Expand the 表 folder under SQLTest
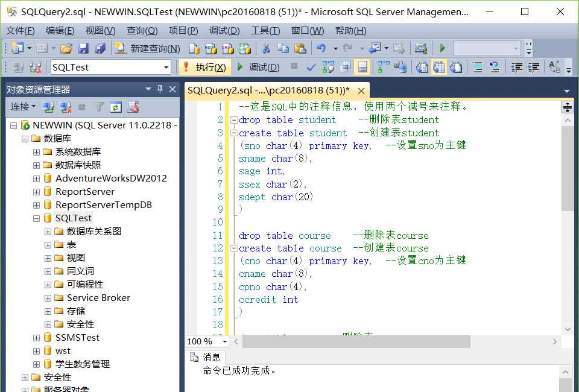Screen dimensions: 579x392 (48, 245)
